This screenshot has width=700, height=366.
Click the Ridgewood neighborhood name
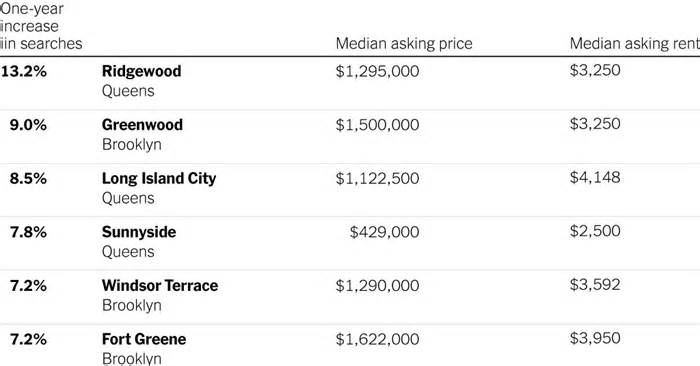click(142, 71)
